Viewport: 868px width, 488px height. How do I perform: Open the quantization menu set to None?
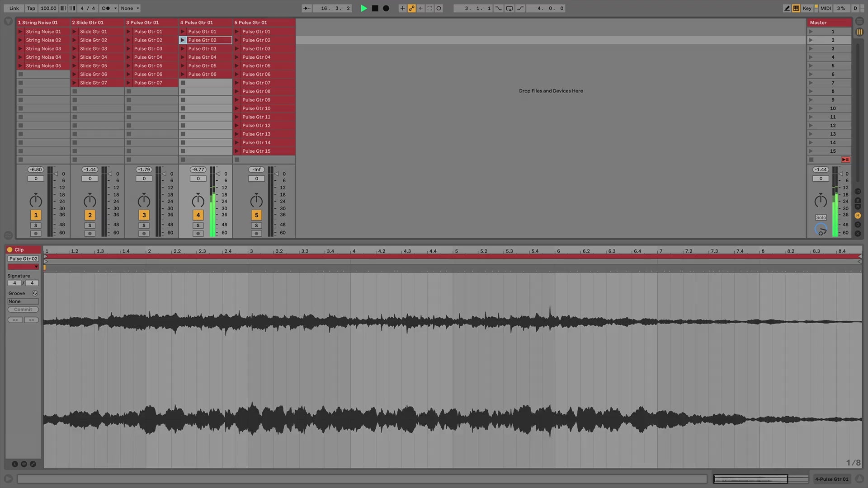coord(130,8)
